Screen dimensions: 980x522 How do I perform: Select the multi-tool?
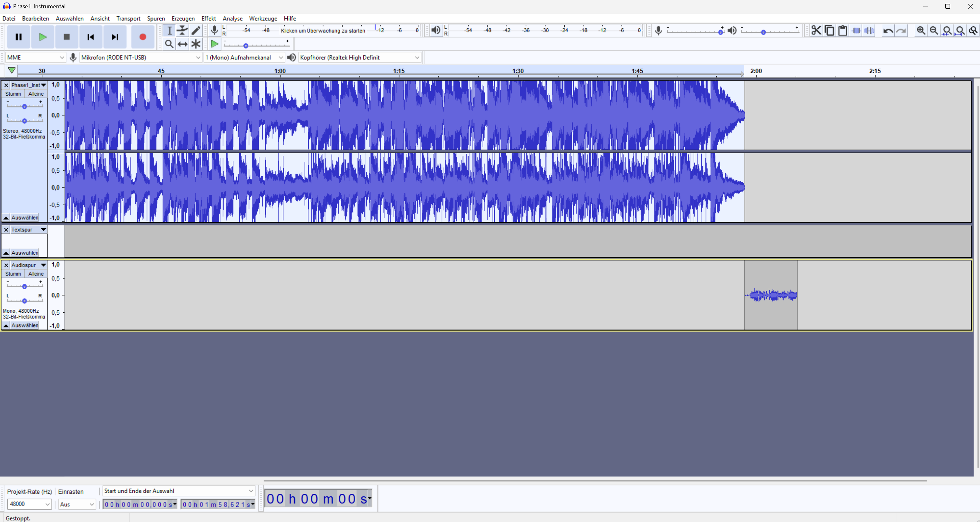click(196, 44)
